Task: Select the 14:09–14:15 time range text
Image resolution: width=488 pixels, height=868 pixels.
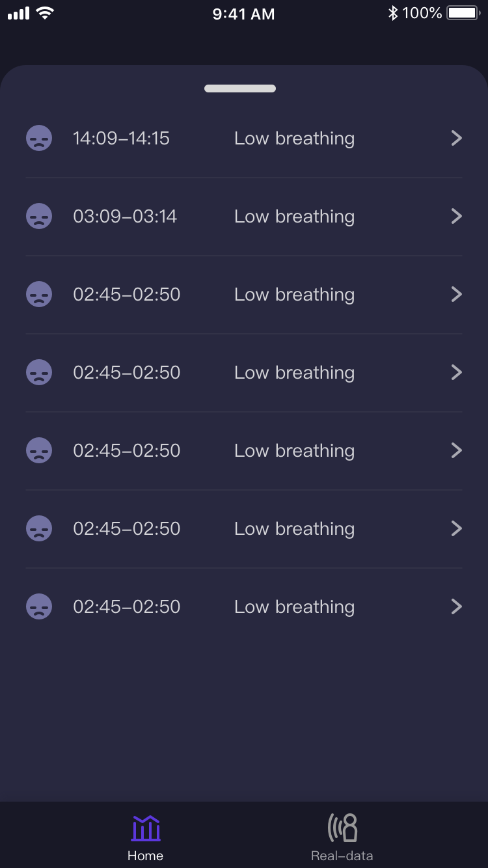Action: coord(121,138)
